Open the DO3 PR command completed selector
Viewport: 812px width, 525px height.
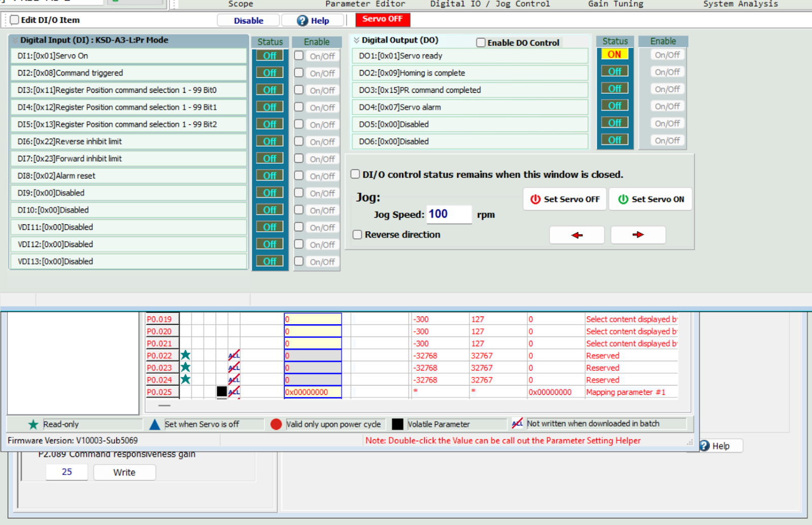470,90
